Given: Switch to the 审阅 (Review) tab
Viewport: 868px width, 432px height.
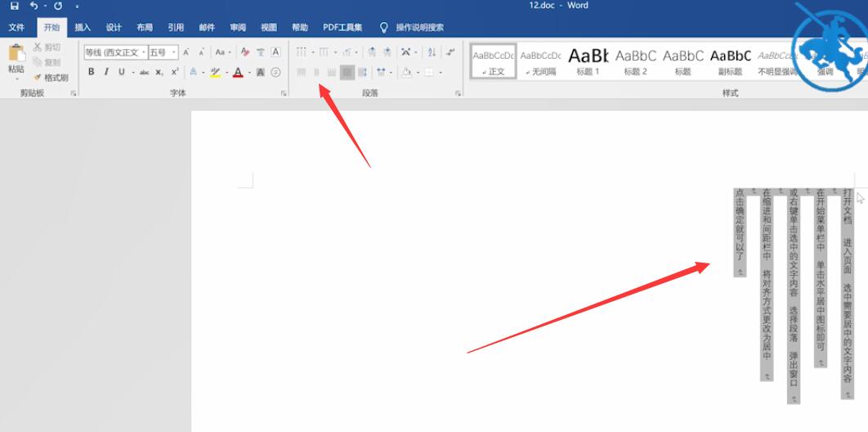Looking at the screenshot, I should click(238, 27).
